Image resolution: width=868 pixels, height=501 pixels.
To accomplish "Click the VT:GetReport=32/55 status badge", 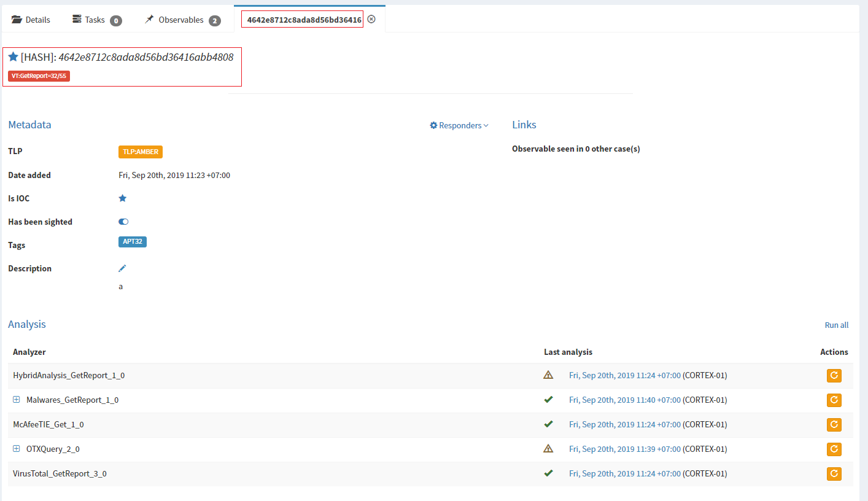I will [37, 76].
